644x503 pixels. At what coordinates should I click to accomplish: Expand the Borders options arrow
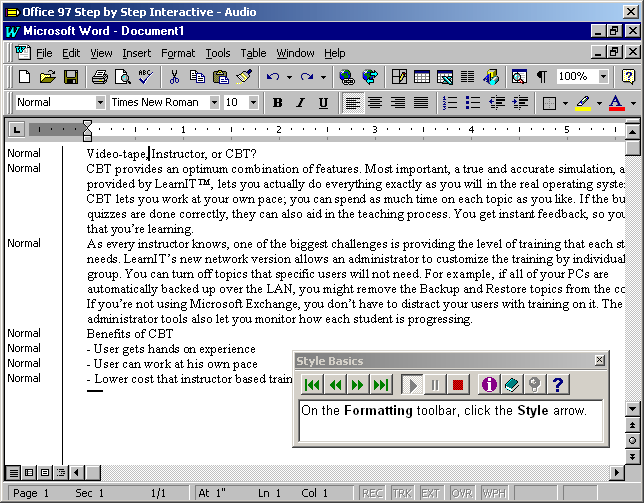(565, 103)
